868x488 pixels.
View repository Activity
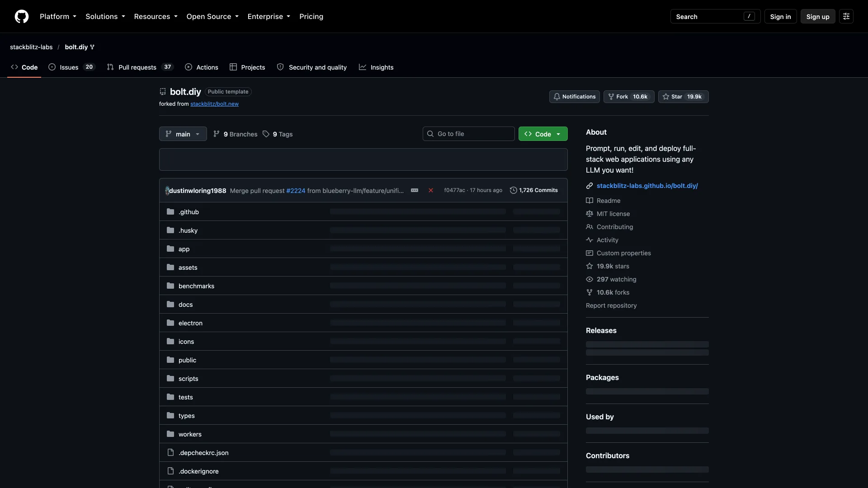coord(602,240)
